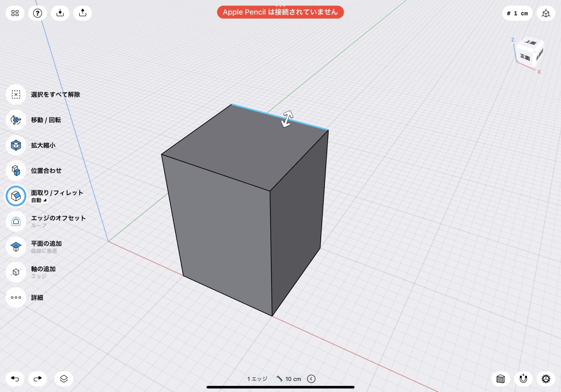Expand the ループ option under エッジのオフセット
Image resolution: width=561 pixels, height=392 pixels.
pyautogui.click(x=38, y=225)
